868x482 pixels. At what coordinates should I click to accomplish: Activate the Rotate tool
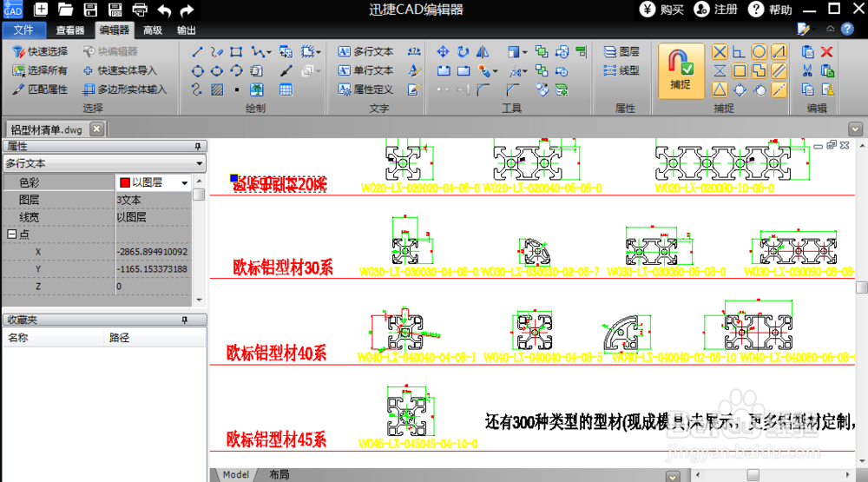point(463,52)
